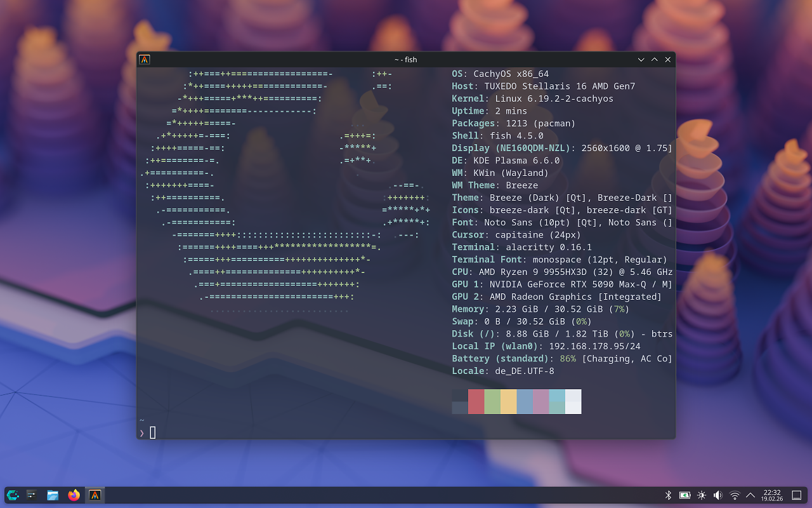Image resolution: width=812 pixels, height=508 pixels.
Task: Click the green color block in fastfetch output
Action: pos(492,402)
